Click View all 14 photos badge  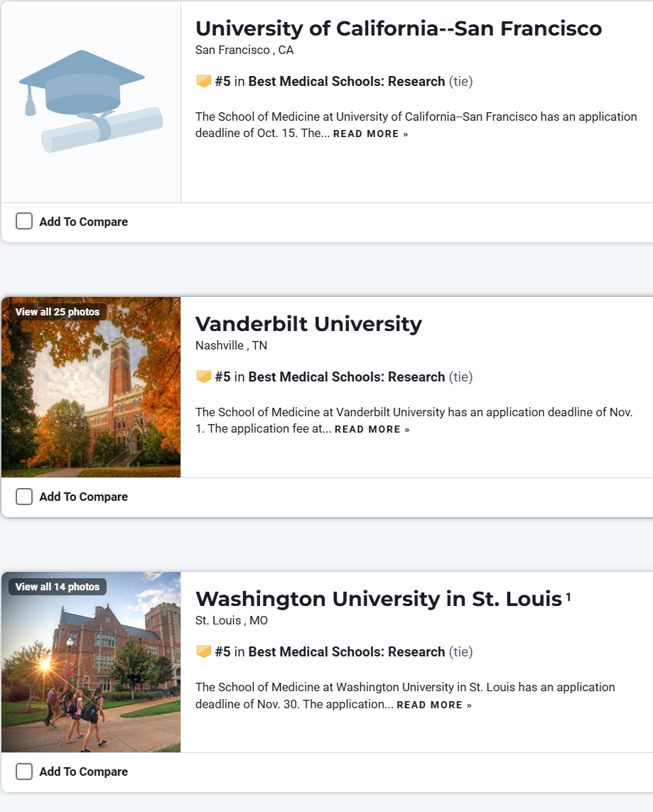[58, 587]
